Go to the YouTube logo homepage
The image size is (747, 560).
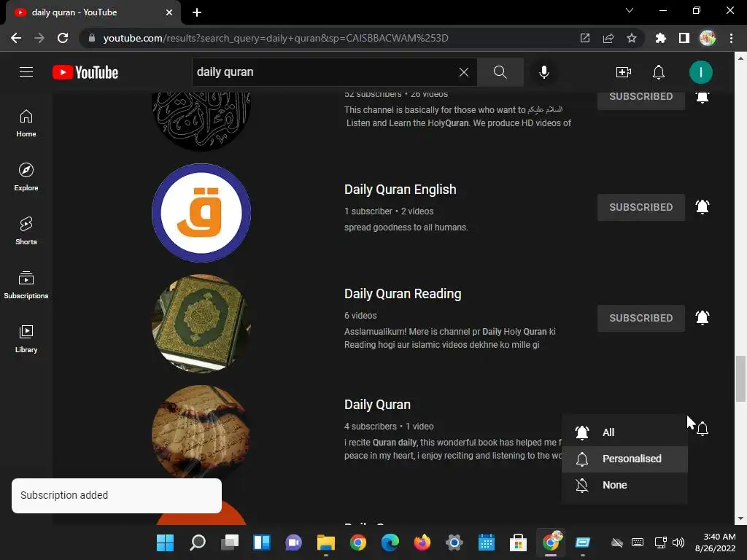[85, 72]
